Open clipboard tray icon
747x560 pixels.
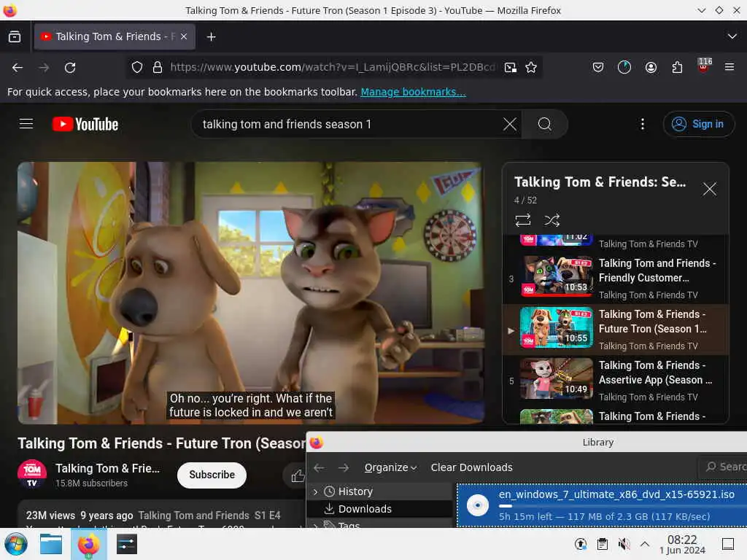(602, 544)
